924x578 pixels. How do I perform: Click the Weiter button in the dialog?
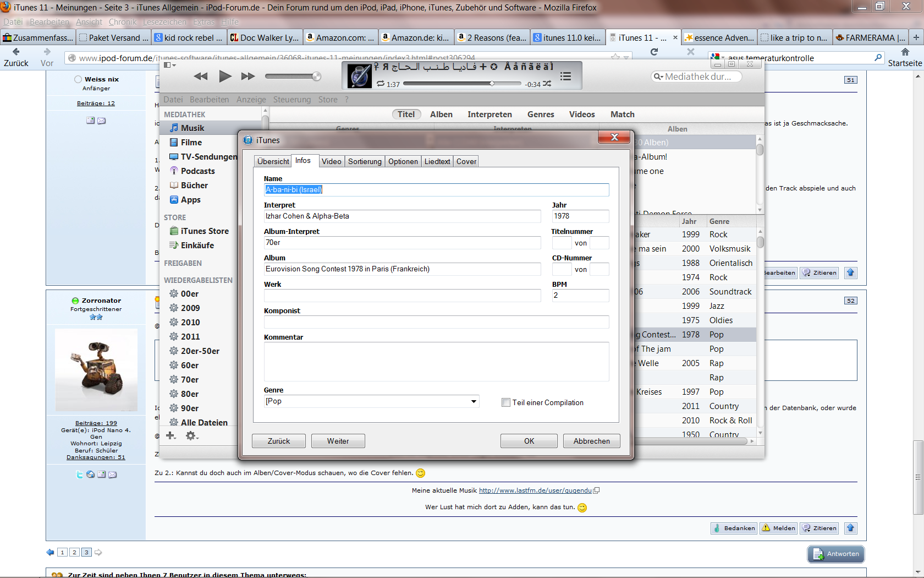(338, 441)
